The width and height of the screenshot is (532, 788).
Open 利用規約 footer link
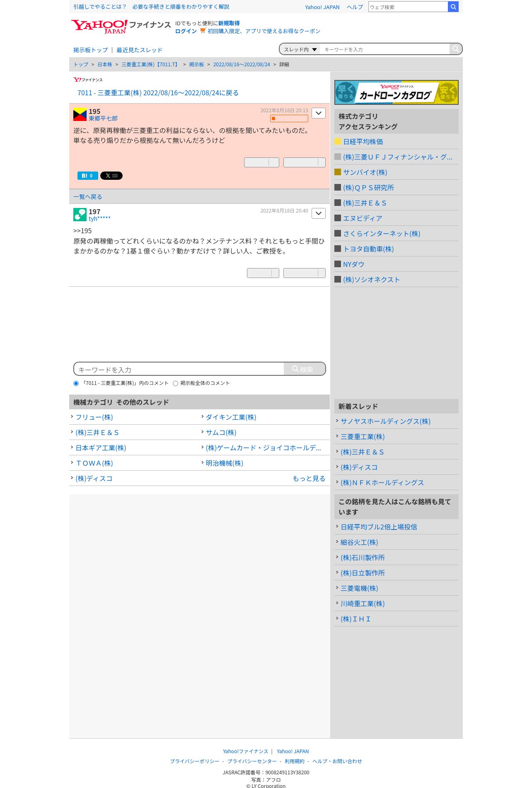tap(295, 761)
